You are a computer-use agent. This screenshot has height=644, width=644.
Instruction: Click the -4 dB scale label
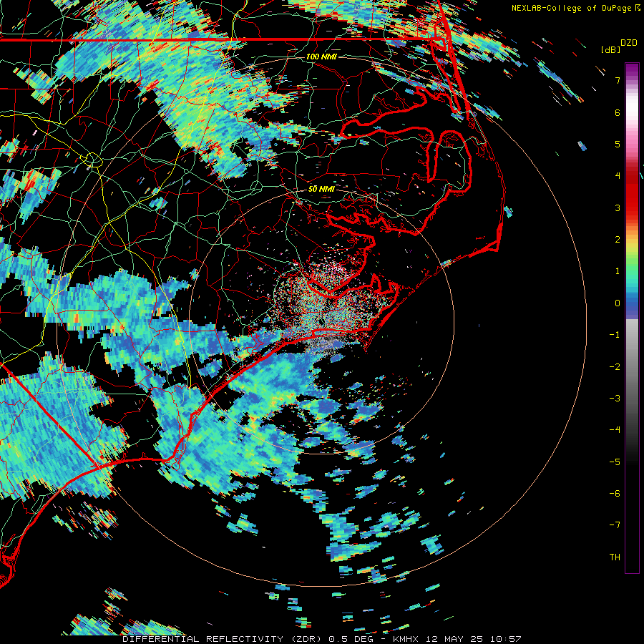click(615, 430)
